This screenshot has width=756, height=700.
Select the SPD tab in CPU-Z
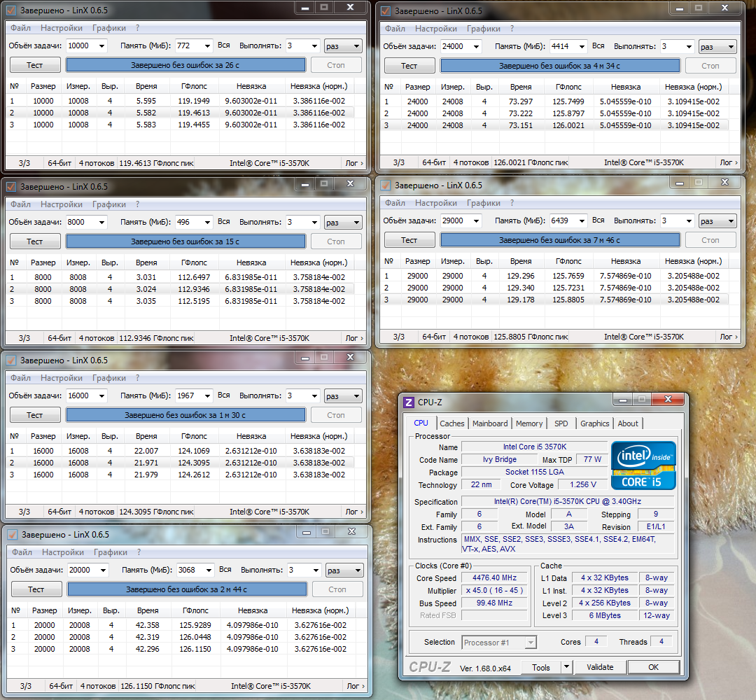pyautogui.click(x=561, y=423)
